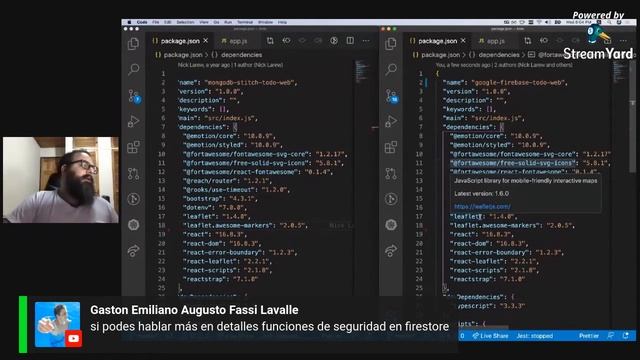The width and height of the screenshot is (640, 360).
Task: Close package.json tab in right window
Action: (463, 41)
